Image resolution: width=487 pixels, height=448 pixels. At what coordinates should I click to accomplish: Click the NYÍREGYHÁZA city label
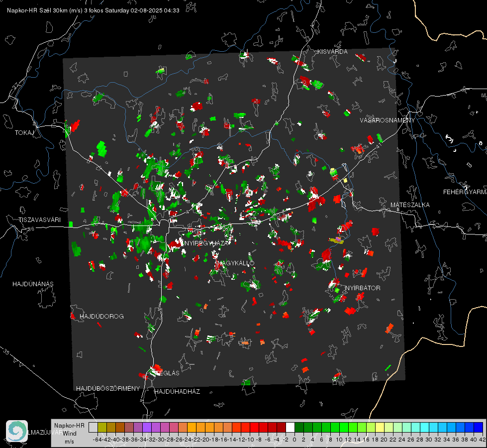coord(206,243)
